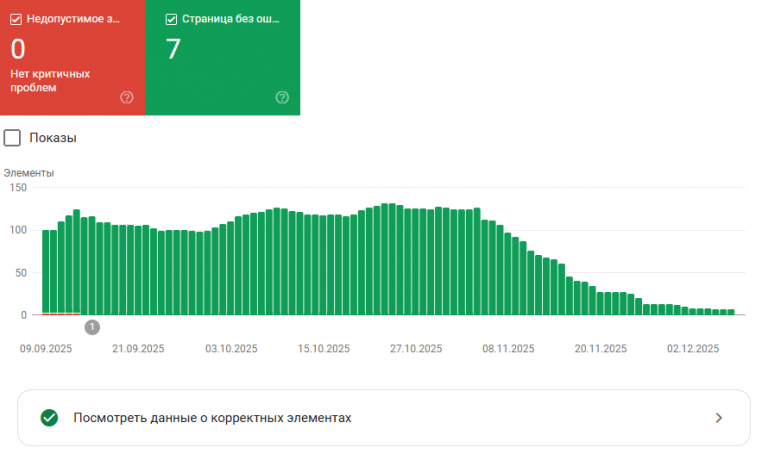Viewport: 768px width, 460px height.
Task: Click the bar above 20.11.2025 date
Action: click(600, 304)
